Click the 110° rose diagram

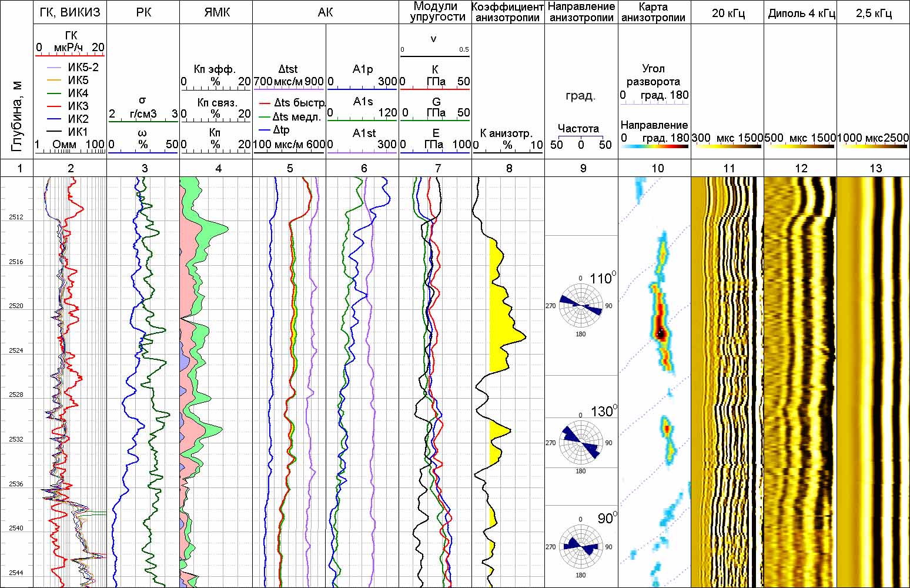click(x=581, y=306)
